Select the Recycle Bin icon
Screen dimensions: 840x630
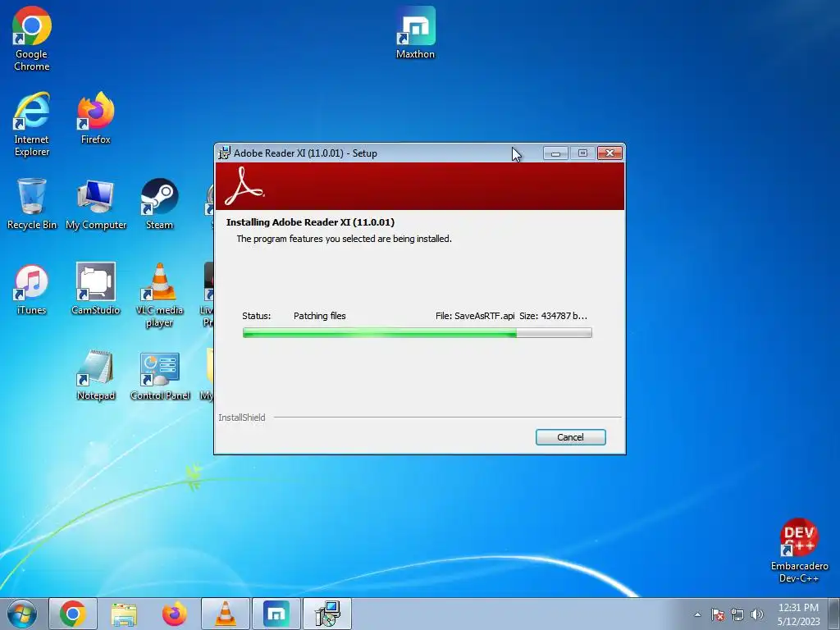32,203
